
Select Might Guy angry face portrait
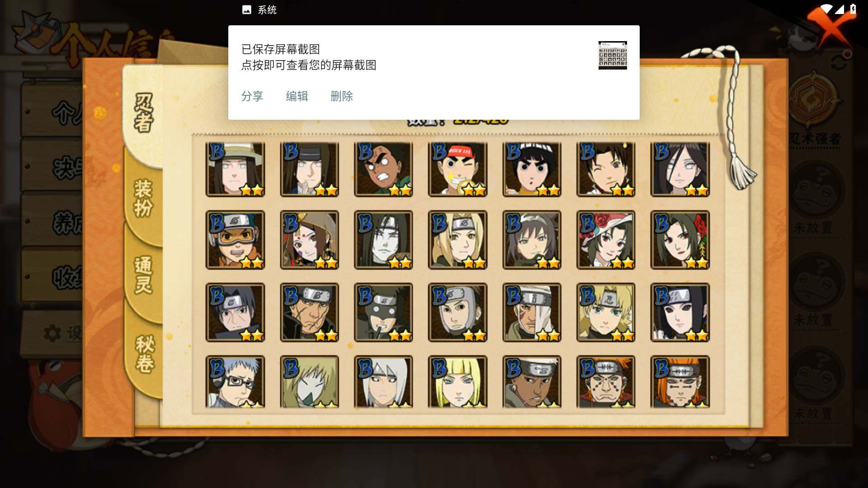coord(383,169)
